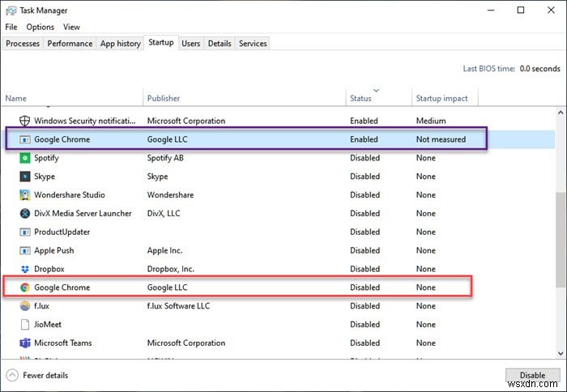The width and height of the screenshot is (567, 392).
Task: Collapse view with Fewer details arrow
Action: [12, 375]
